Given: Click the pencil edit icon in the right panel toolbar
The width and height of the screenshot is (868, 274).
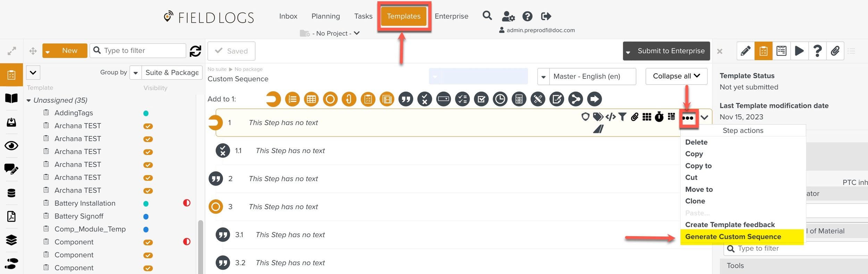Looking at the screenshot, I should (745, 51).
